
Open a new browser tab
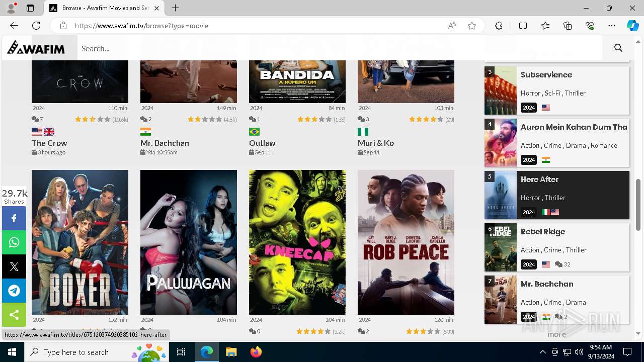175,8
